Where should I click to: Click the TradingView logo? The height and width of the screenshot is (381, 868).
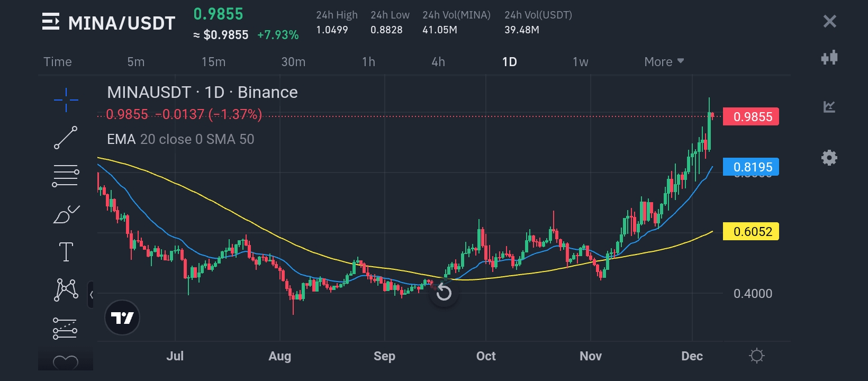[122, 317]
